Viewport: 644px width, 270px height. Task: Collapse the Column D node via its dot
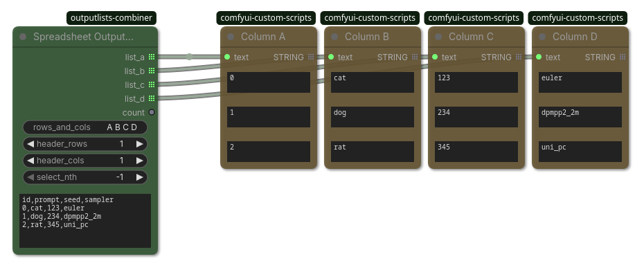click(543, 37)
